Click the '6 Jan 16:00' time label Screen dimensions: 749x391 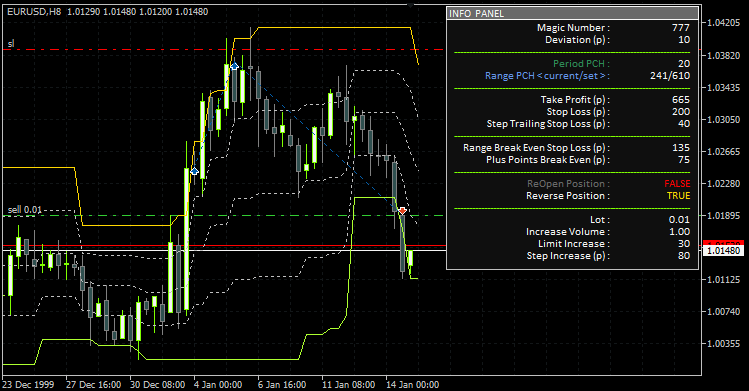click(282, 384)
